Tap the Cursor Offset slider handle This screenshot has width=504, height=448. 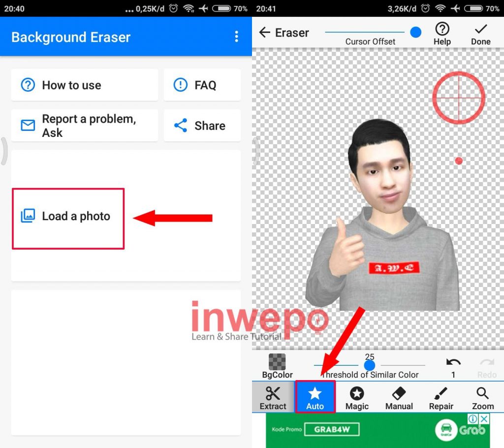tap(415, 32)
